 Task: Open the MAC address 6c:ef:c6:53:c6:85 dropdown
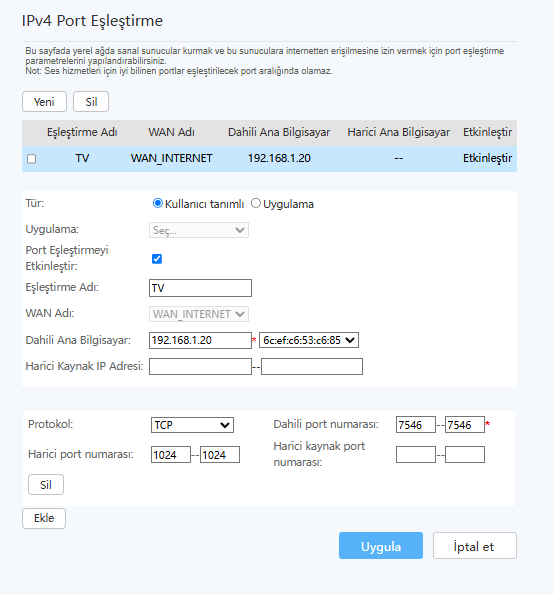(309, 340)
